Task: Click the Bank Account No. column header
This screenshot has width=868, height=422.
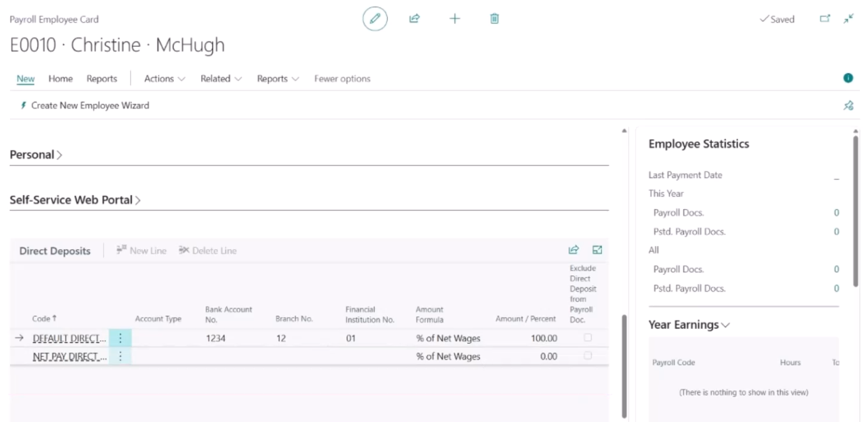Action: point(228,314)
